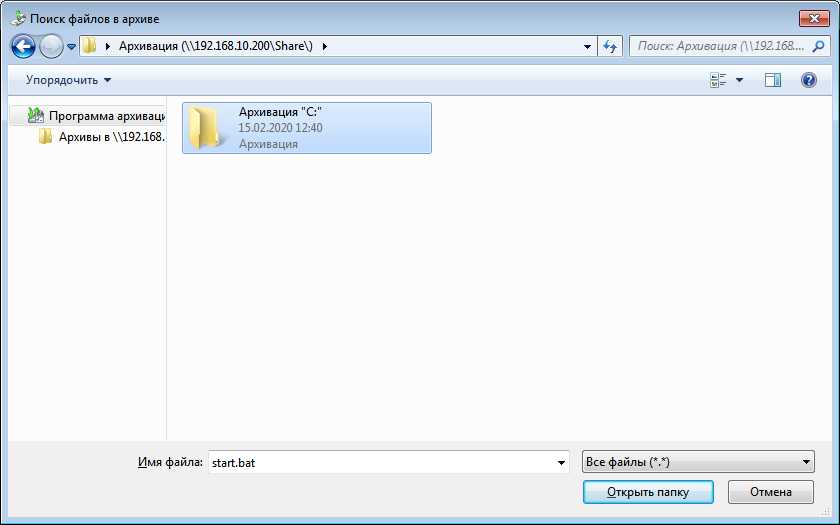The width and height of the screenshot is (840, 525).
Task: Click the Forward navigation arrow button
Action: (x=51, y=46)
